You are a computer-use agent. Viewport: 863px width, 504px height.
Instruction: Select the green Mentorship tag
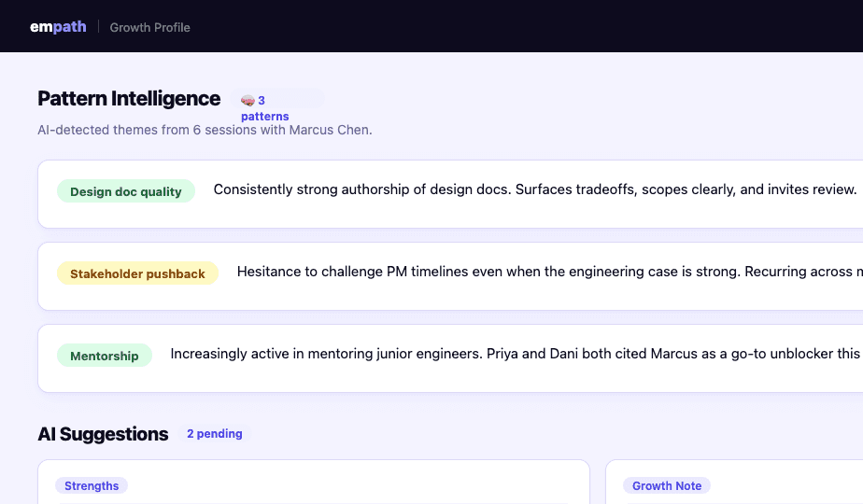[x=104, y=356]
